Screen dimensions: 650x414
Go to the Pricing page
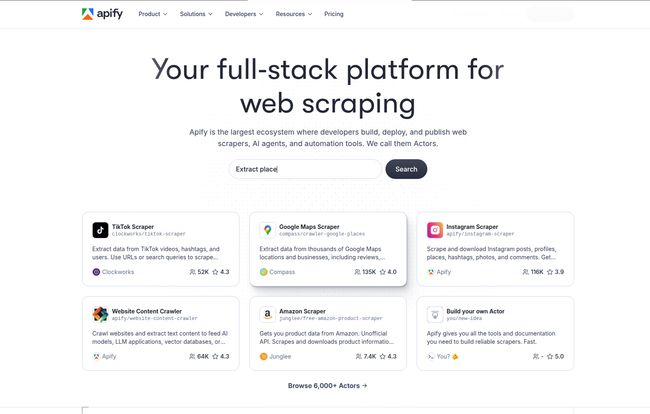tap(334, 14)
